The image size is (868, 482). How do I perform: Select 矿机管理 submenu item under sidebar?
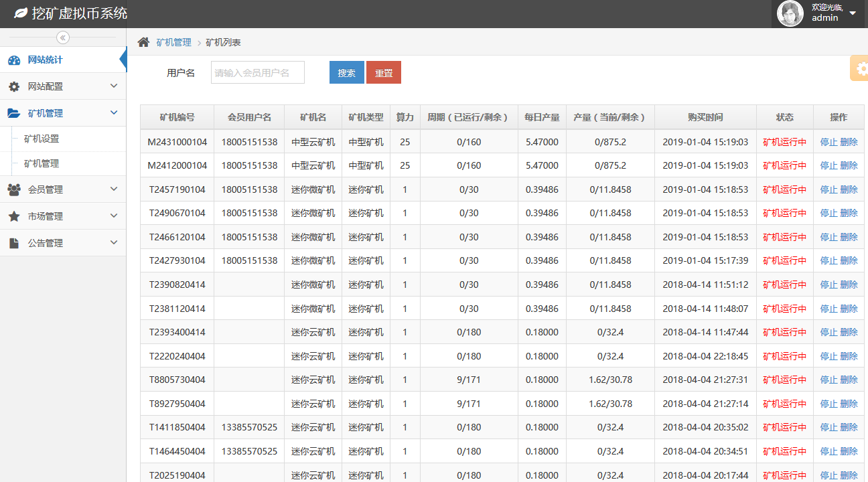(42, 163)
